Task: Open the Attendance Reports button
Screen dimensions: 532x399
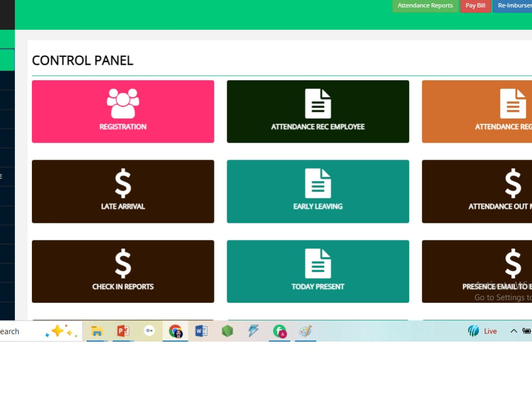Action: (x=425, y=6)
